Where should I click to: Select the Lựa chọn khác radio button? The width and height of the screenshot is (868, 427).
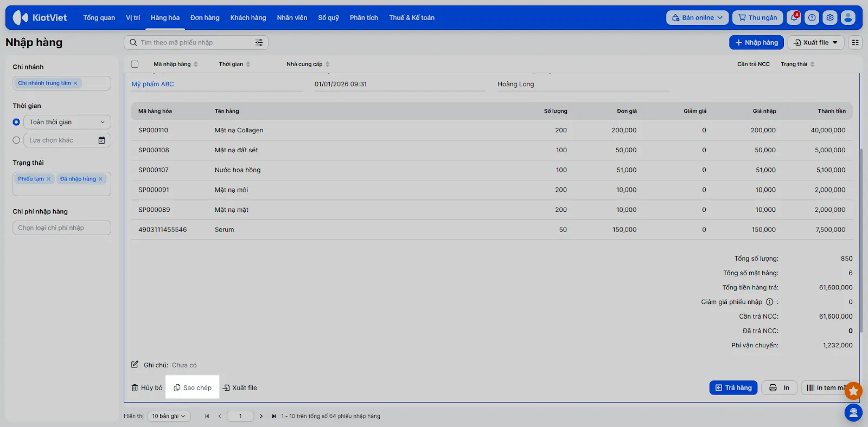(x=16, y=140)
